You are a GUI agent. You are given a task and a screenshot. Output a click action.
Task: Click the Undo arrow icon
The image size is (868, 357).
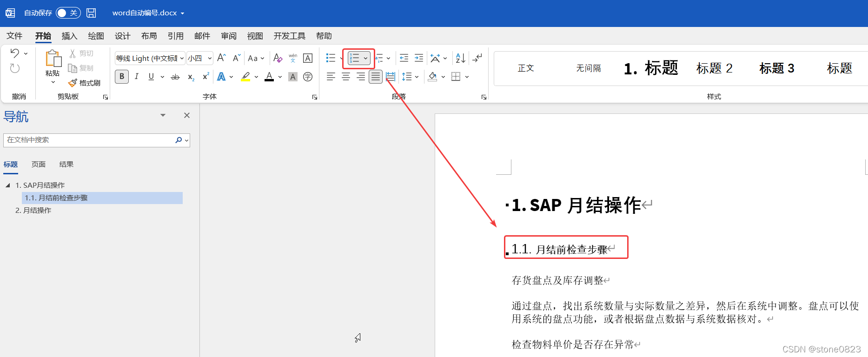pyautogui.click(x=15, y=53)
